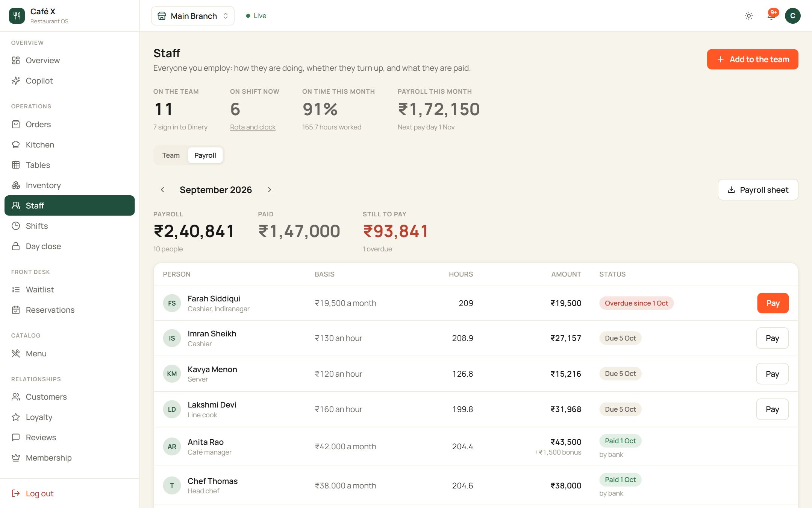Click the Overdue since 1 Oct badge
This screenshot has height=508, width=812.
click(x=636, y=303)
